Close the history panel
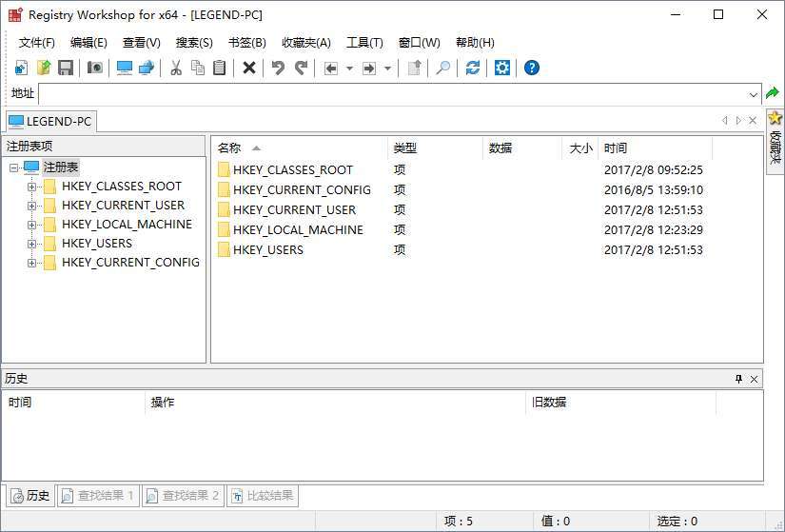Image resolution: width=785 pixels, height=532 pixels. click(754, 379)
